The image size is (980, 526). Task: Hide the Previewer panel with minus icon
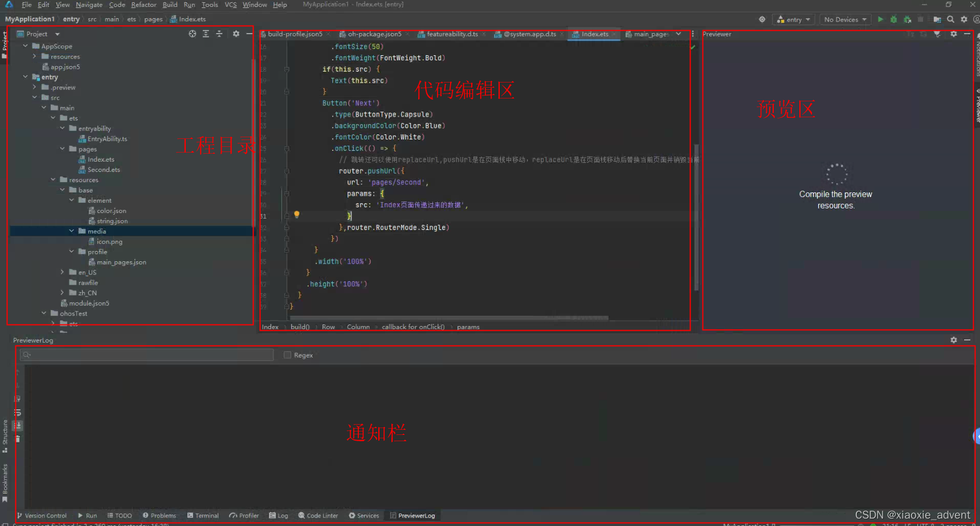(x=967, y=34)
